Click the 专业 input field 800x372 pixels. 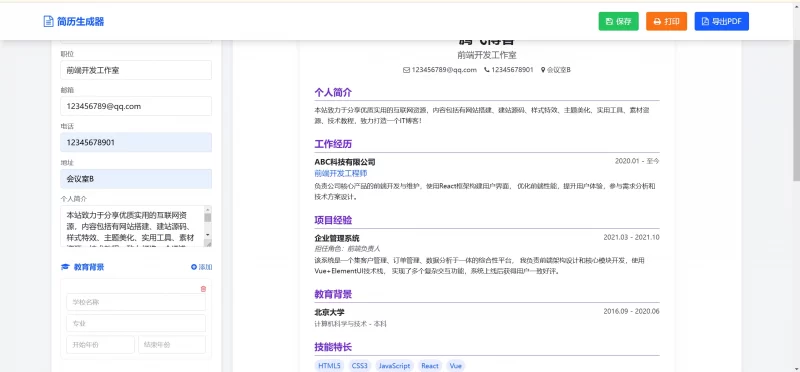click(x=136, y=323)
